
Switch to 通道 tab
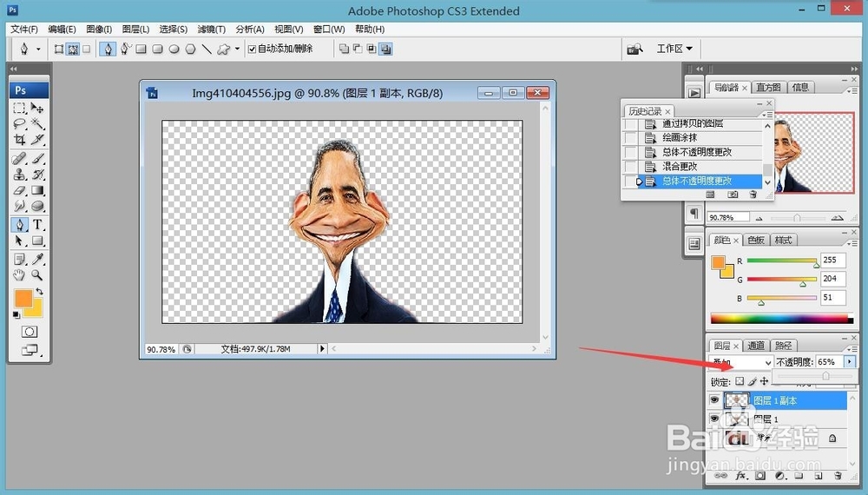[x=756, y=346]
